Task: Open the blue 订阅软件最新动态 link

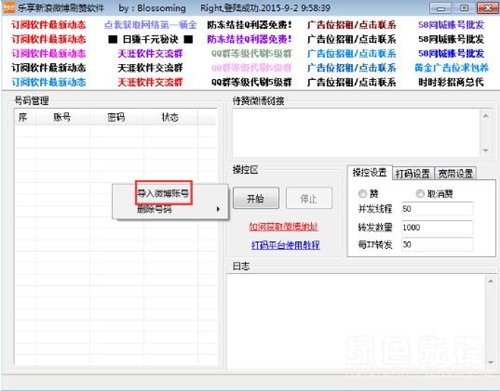Action: pos(49,82)
